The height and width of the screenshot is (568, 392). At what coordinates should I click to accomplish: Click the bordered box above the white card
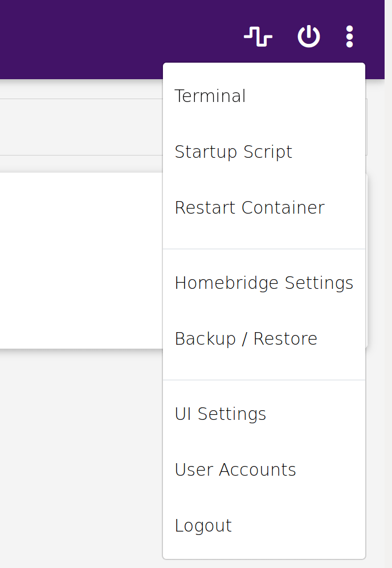pos(80,126)
